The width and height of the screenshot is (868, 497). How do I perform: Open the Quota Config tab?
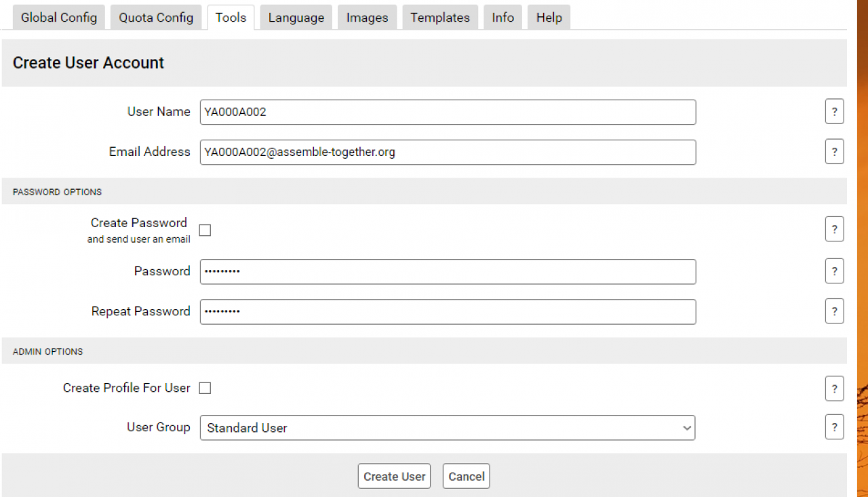pos(156,18)
